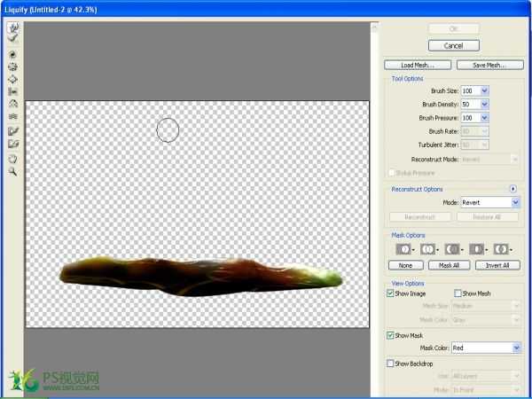Select the Hand tool
The image size is (532, 399).
pos(13,159)
